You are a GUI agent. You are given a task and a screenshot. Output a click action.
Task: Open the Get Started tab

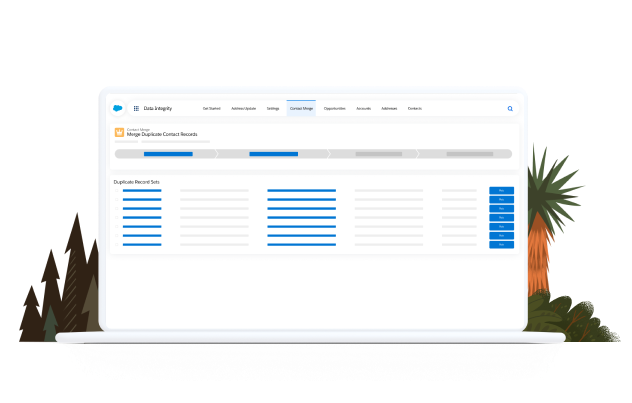click(212, 108)
